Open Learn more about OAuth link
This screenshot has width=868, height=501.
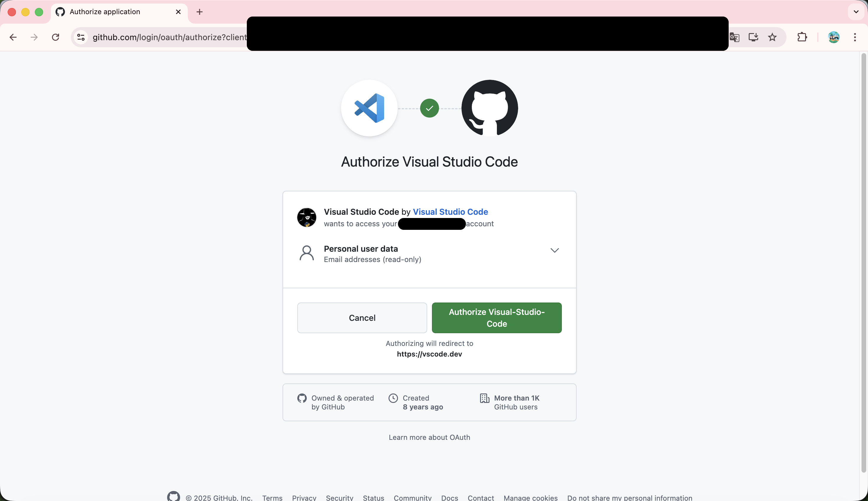[x=429, y=437]
